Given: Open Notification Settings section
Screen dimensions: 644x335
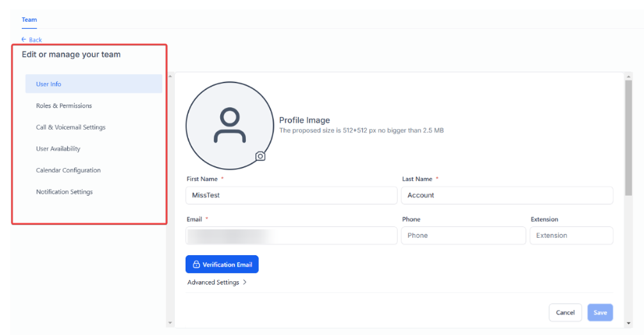Looking at the screenshot, I should 64,192.
